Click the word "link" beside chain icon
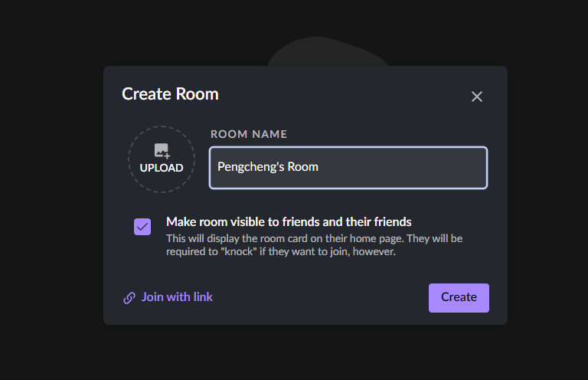This screenshot has height=380, width=588. click(203, 297)
